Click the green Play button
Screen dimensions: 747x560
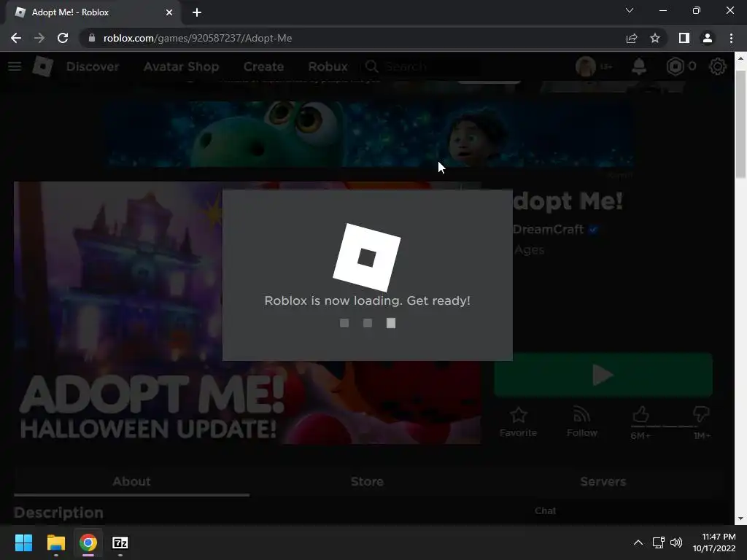(603, 375)
